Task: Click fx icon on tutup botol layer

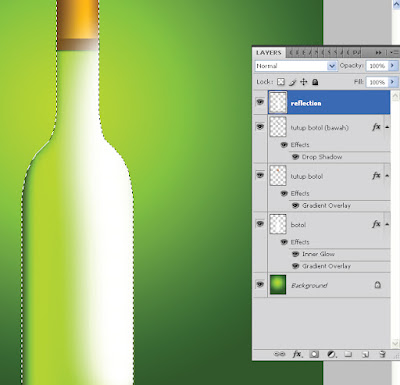Action: (376, 175)
